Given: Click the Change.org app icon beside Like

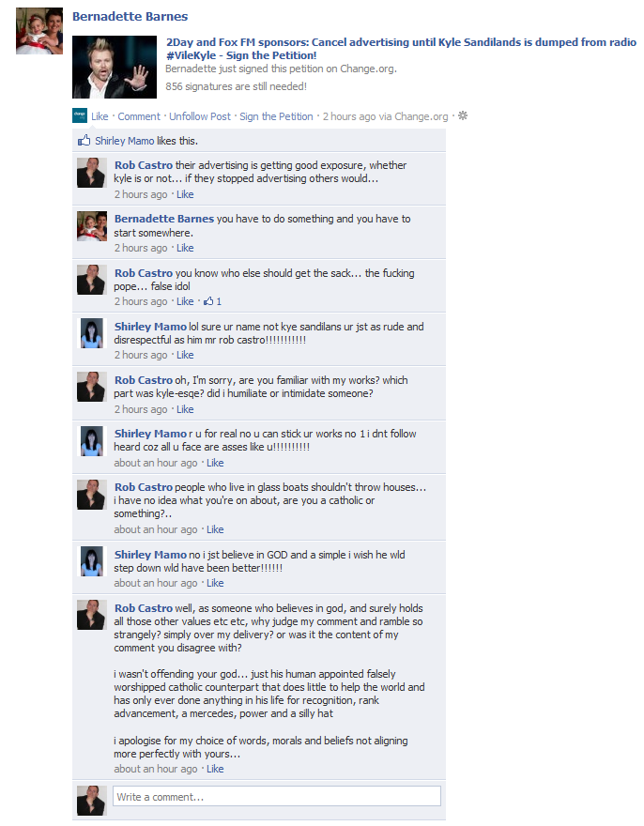Looking at the screenshot, I should coord(80,115).
